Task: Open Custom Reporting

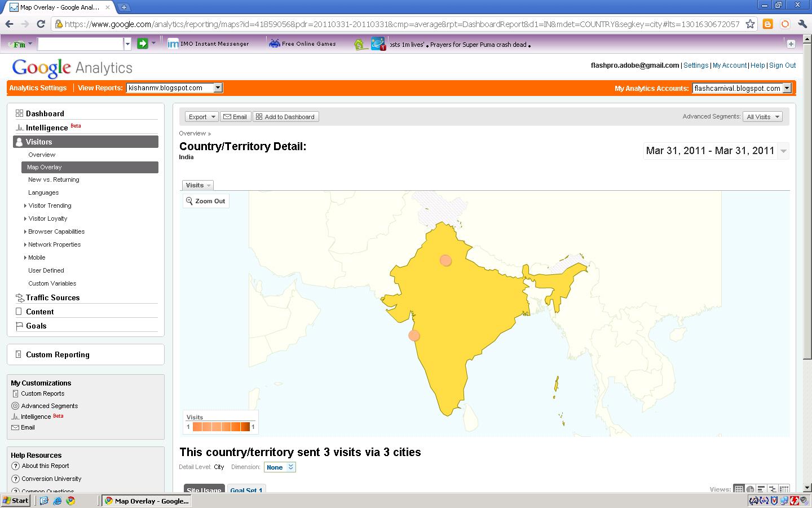Action: (58, 354)
